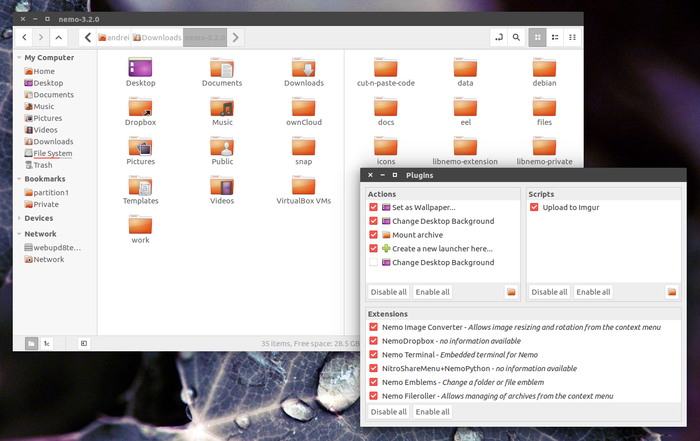This screenshot has height=441, width=700.
Task: Switch to list view
Action: (x=555, y=37)
